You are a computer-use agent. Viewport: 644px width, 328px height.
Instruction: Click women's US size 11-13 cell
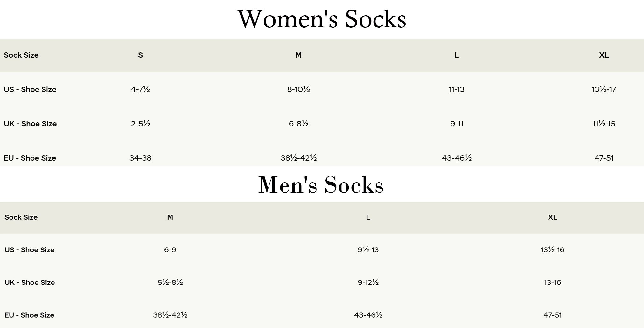click(x=457, y=89)
